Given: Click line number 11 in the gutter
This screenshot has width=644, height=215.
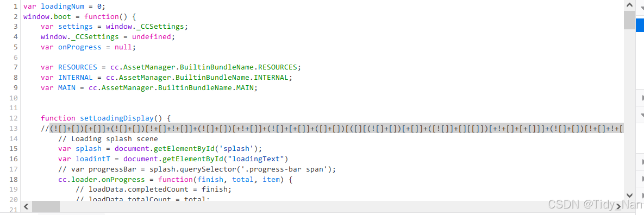Looking at the screenshot, I should [x=13, y=109].
